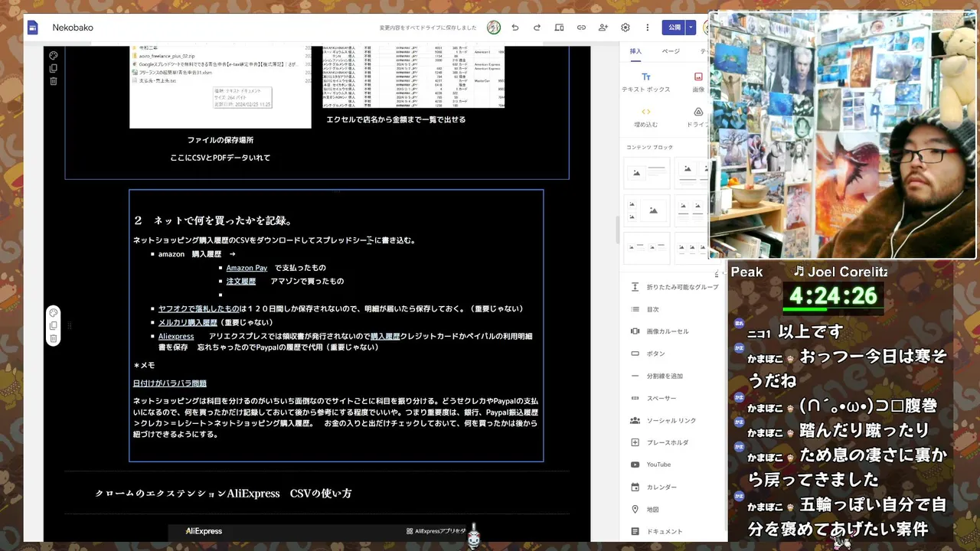980x551 pixels.
Task: Switch to the ページ tab
Action: [671, 51]
